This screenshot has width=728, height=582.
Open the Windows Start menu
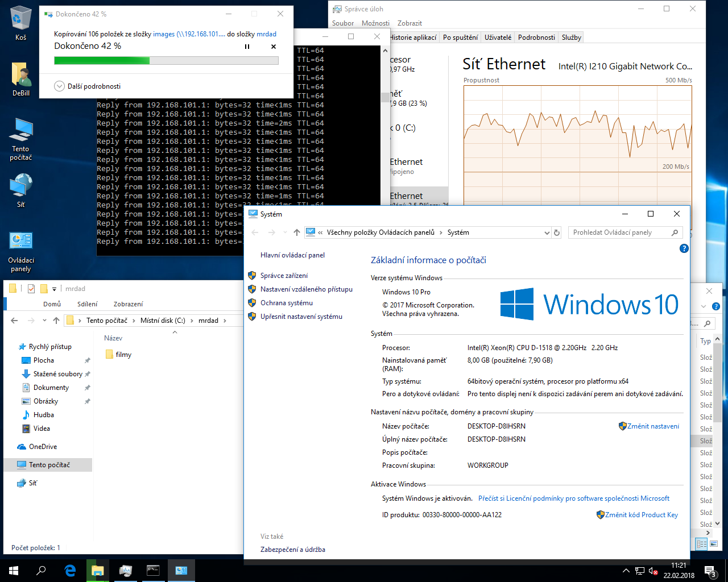14,571
